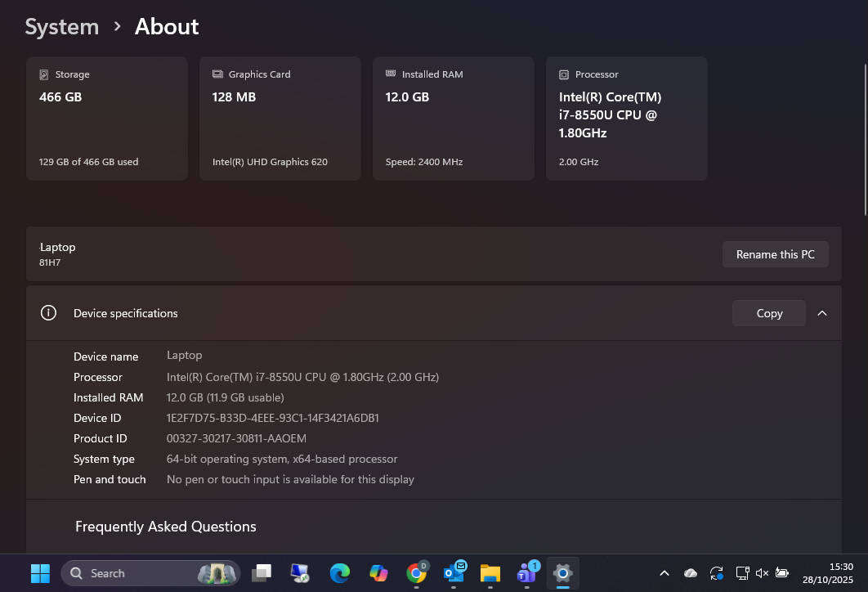
Task: Click the '129 GB of 466 GB used' text
Action: tap(88, 162)
